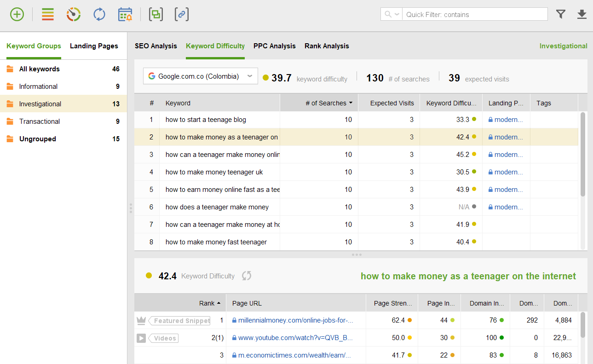Click the N/A difficulty value in row 6
Screen dimensions: 593x364
[x=464, y=207]
